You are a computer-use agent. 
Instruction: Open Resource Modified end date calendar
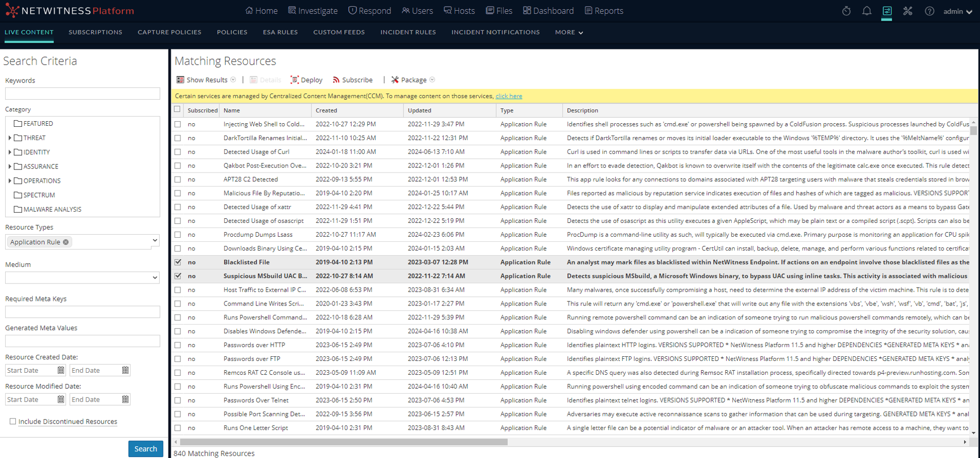click(125, 399)
